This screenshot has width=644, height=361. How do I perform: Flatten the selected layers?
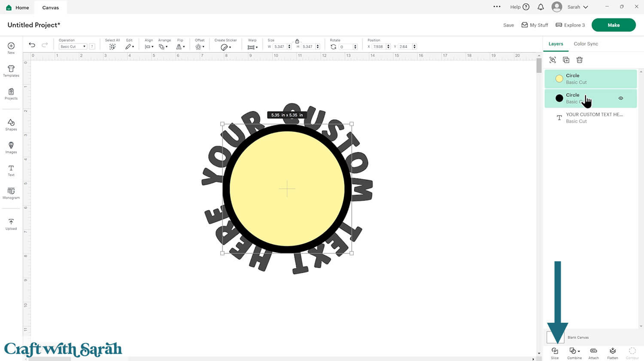pyautogui.click(x=613, y=352)
